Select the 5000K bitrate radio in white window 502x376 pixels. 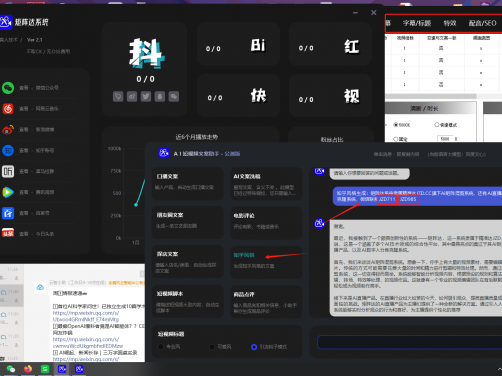point(396,125)
